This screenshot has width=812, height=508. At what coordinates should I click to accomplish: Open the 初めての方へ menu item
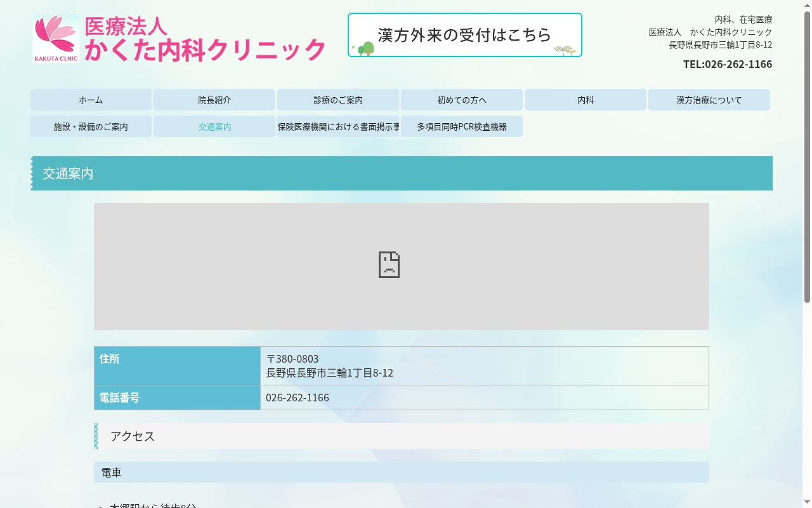coord(462,100)
